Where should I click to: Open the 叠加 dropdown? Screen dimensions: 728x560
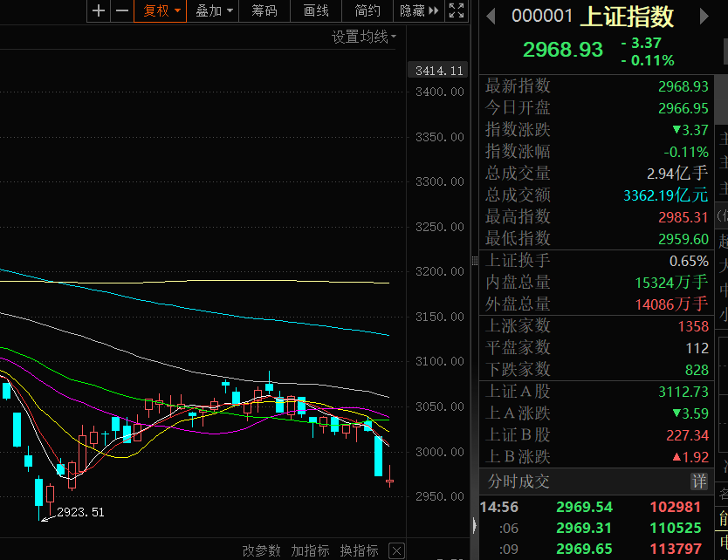pyautogui.click(x=213, y=10)
